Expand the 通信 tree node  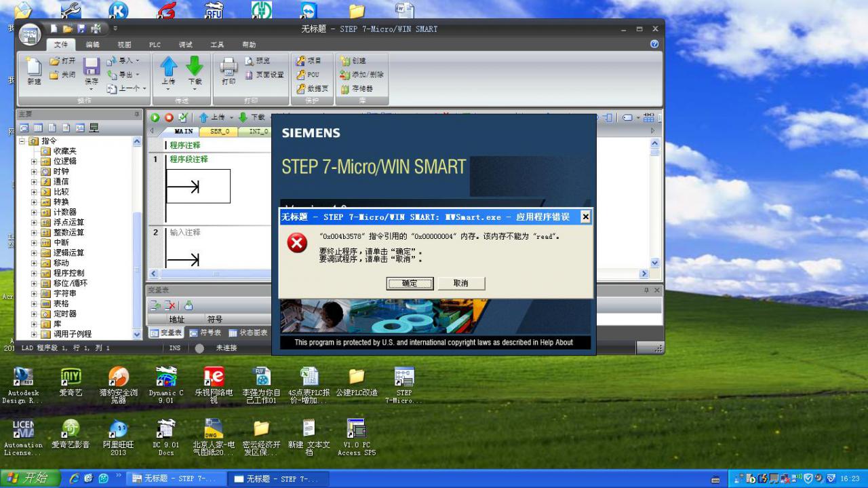click(x=34, y=182)
